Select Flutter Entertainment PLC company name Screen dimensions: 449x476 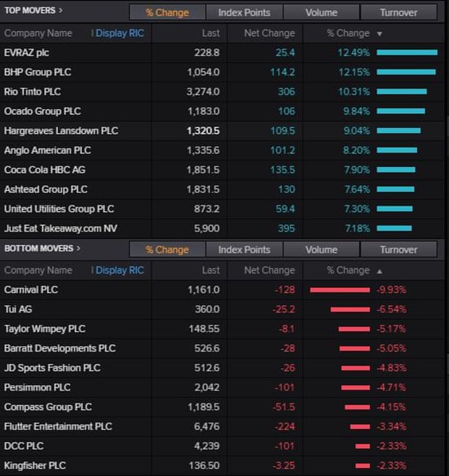click(x=58, y=426)
